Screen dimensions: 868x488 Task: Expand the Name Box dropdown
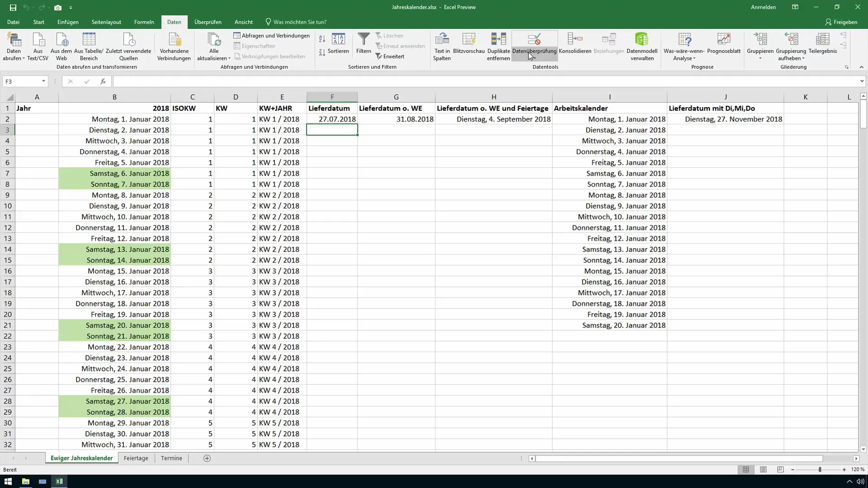pyautogui.click(x=43, y=81)
